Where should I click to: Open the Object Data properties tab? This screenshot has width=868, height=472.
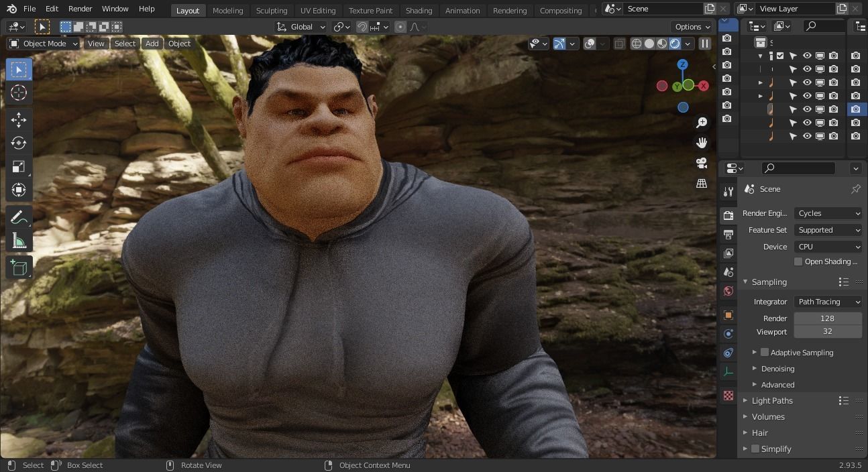click(x=728, y=371)
